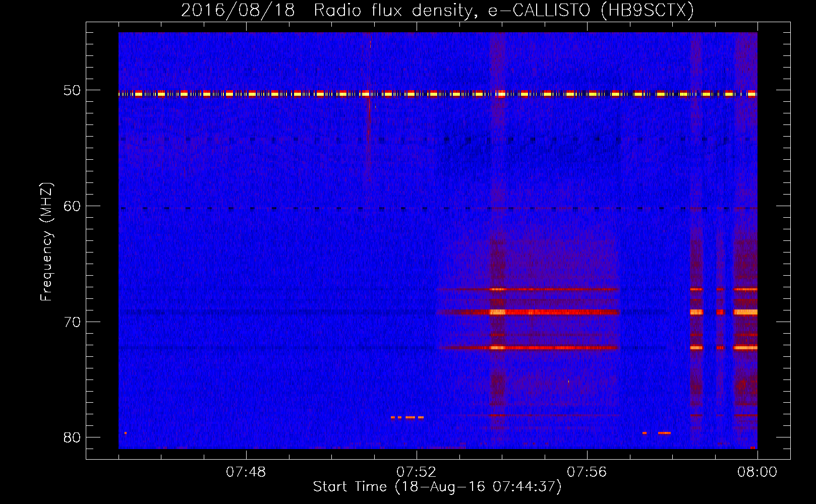816x504 pixels.
Task: Click the plot title '2016/08/18 Radio flux density'
Action: point(438,11)
